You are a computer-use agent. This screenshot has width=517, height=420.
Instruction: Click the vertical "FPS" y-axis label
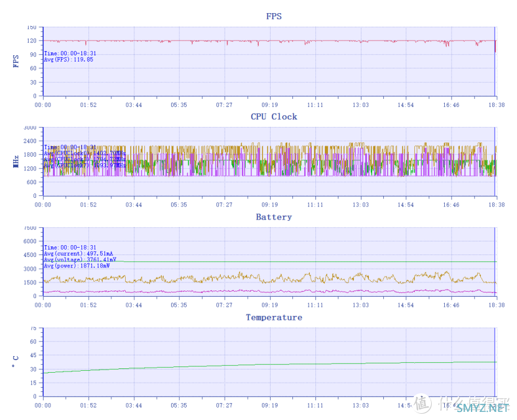tap(16, 62)
